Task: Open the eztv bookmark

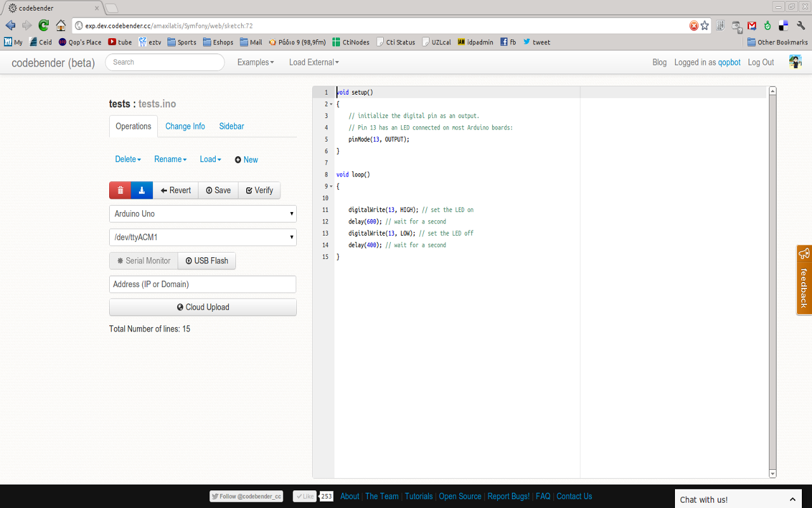Action: 150,42
